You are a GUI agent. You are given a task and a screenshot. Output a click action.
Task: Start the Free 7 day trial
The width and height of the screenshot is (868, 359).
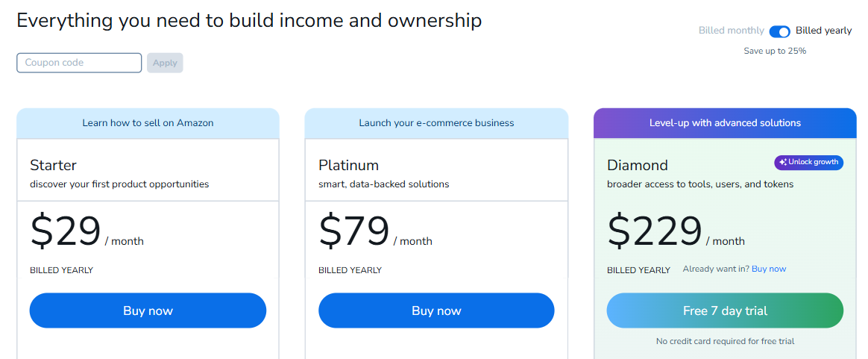click(x=725, y=310)
